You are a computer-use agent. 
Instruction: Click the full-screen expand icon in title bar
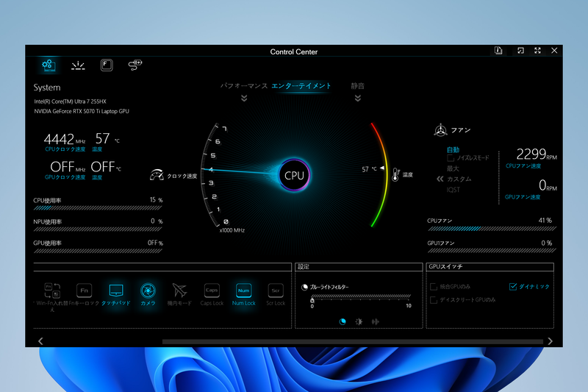click(x=537, y=51)
